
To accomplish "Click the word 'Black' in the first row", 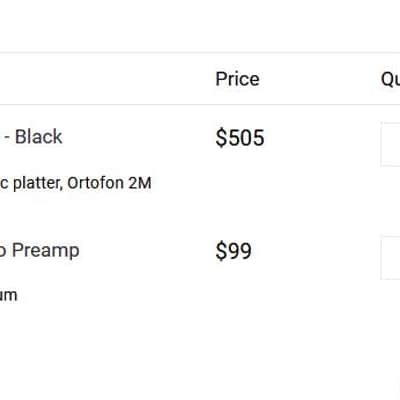I will (39, 137).
